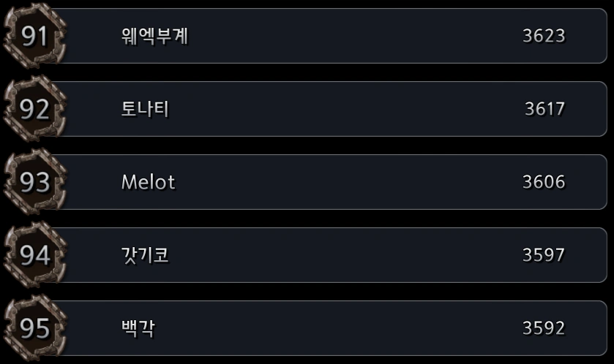Open the Melot player entry
The width and height of the screenshot is (614, 364).
click(148, 182)
